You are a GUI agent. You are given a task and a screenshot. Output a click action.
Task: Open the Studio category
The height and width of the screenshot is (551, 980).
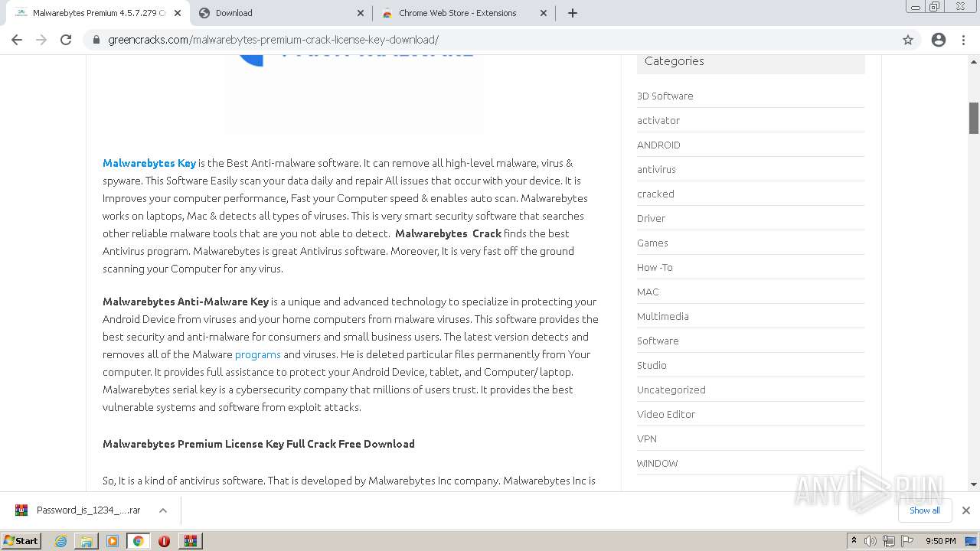coord(652,365)
